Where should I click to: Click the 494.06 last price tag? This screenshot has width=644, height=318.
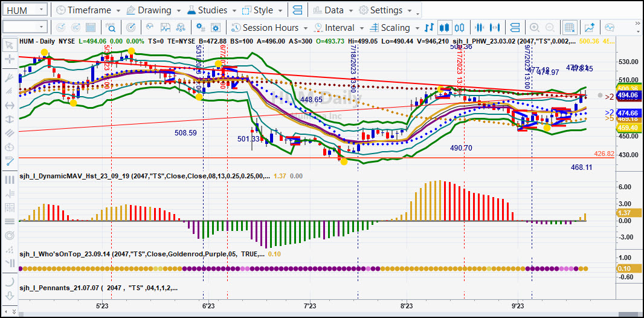coord(628,96)
